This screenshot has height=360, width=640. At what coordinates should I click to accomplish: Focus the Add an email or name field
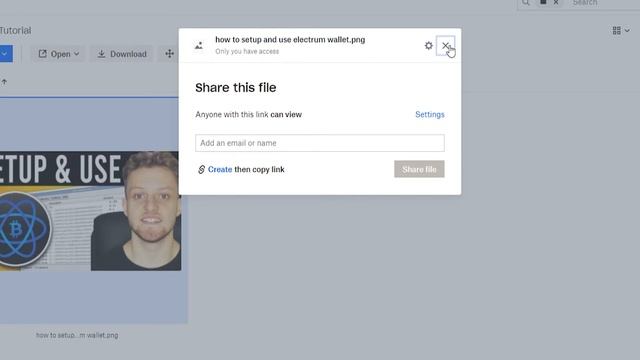point(320,143)
